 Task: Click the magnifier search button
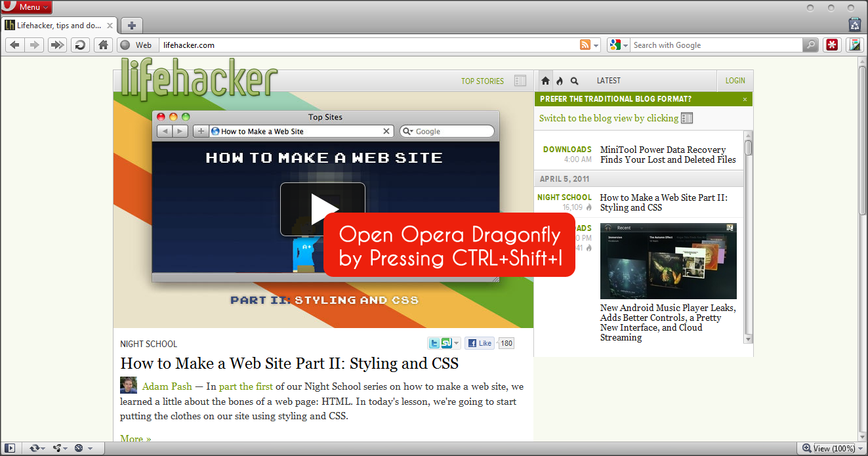click(x=811, y=45)
